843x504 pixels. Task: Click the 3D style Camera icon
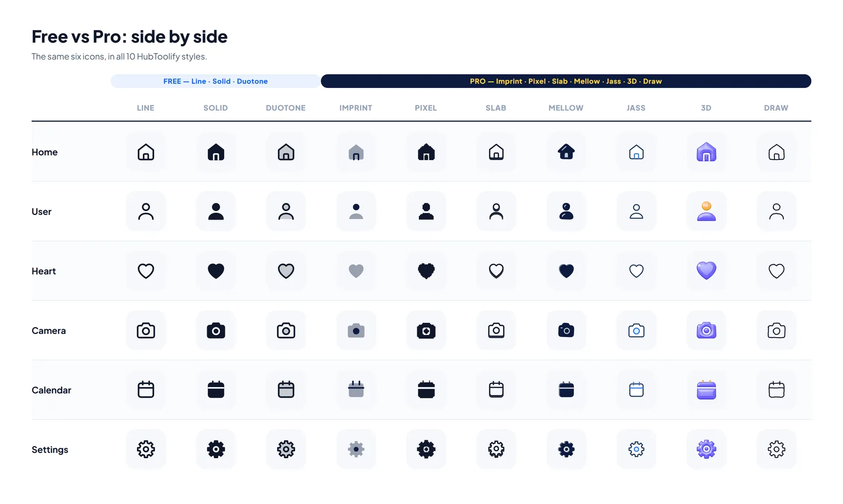[707, 330]
